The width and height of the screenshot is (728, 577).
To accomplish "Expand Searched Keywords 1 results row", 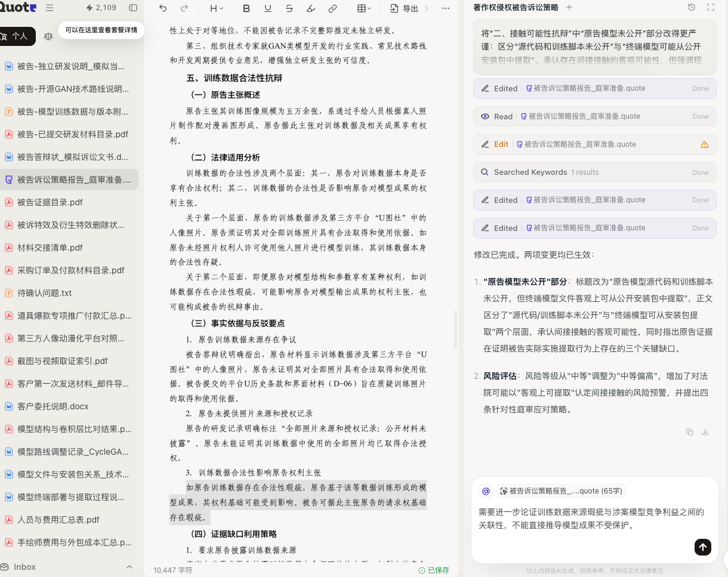I will pyautogui.click(x=595, y=172).
